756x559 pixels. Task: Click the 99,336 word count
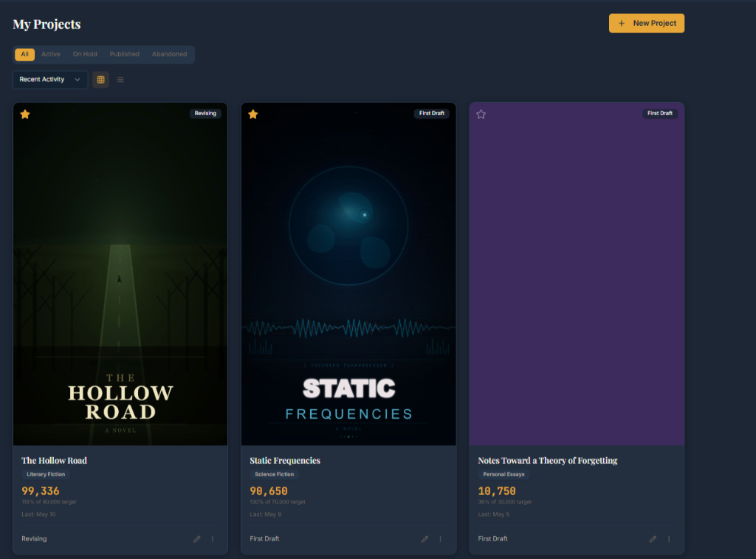tap(41, 491)
